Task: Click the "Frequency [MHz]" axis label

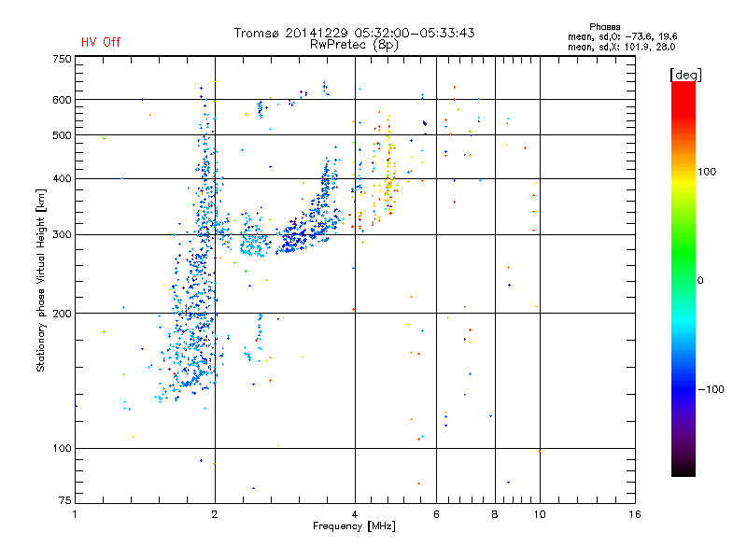Action: (354, 526)
